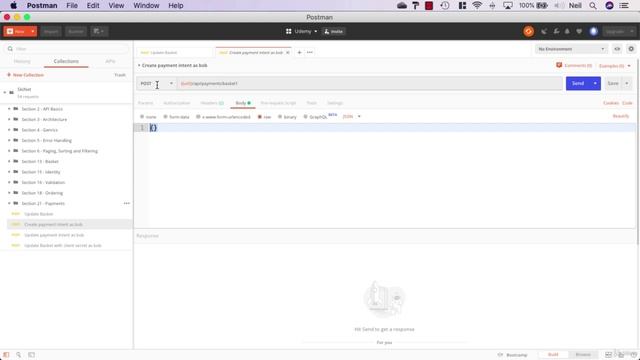
Task: Select the Section 18 - Ordering folder
Action: (x=42, y=193)
